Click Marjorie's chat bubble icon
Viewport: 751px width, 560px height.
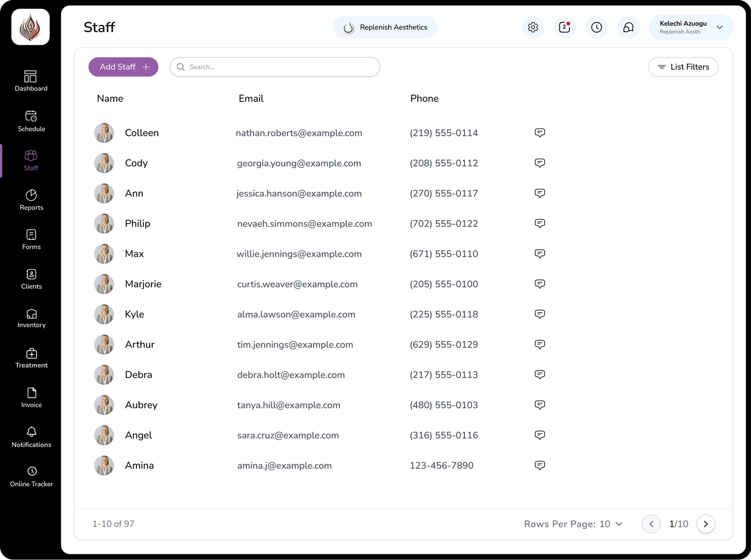coord(539,284)
